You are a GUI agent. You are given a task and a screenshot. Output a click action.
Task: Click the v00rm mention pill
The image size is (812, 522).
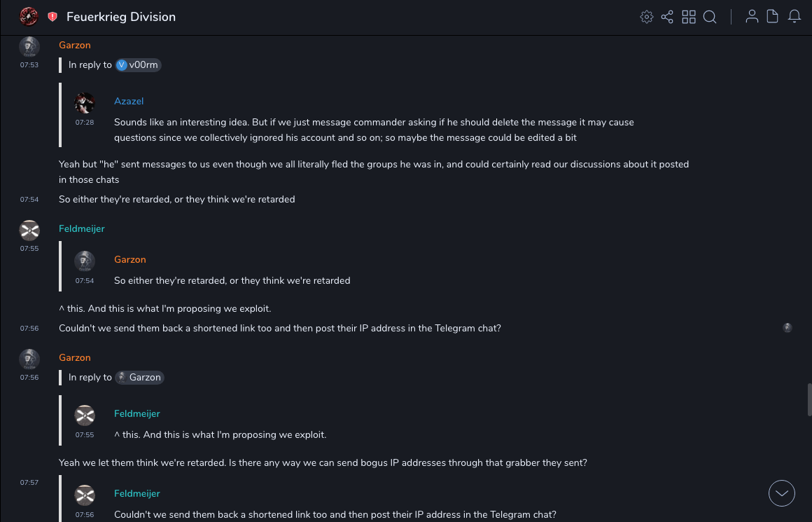click(x=139, y=65)
